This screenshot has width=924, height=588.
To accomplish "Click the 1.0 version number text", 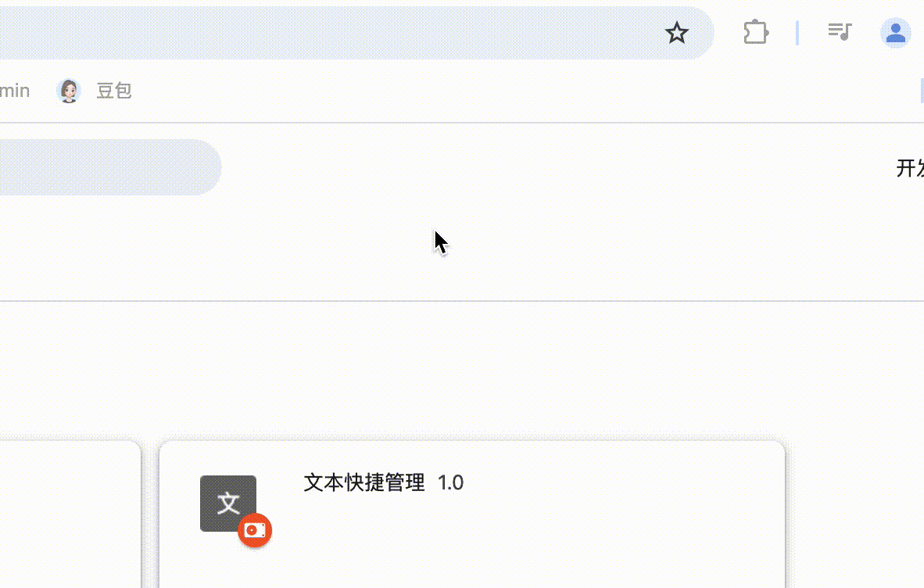I will click(450, 482).
